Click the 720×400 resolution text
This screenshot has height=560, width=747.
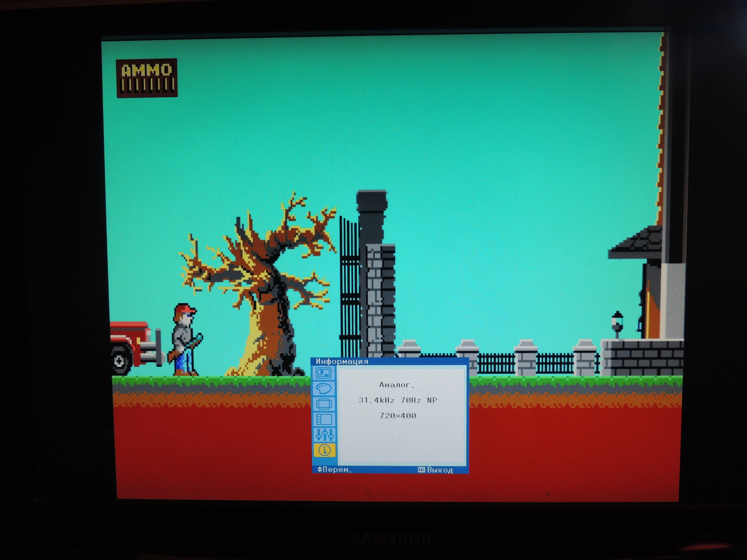(x=398, y=415)
